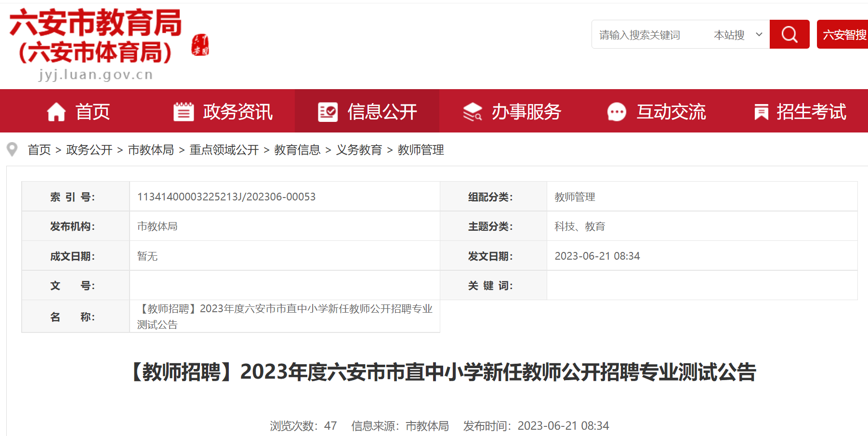Click the layered search icon beside 办事服务
Viewport: 868px width, 436px height.
click(472, 112)
